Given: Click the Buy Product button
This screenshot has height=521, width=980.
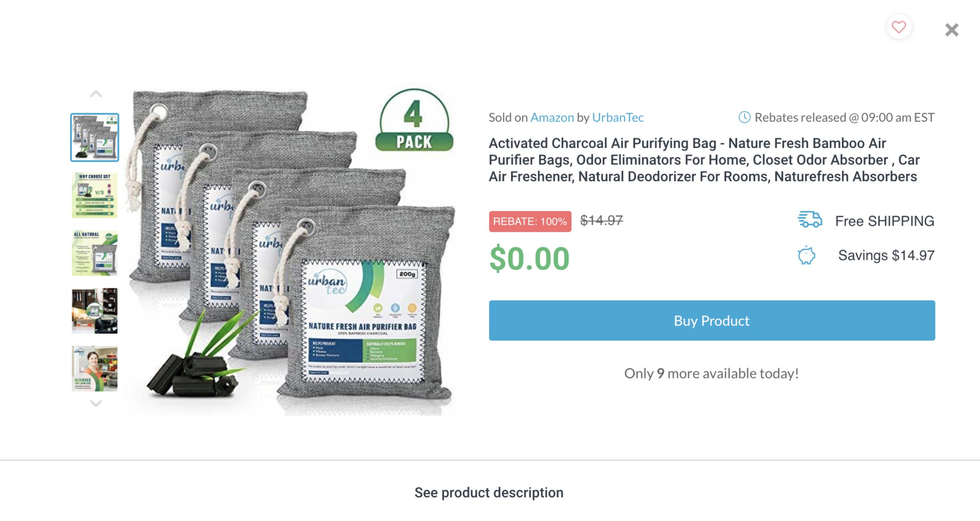Looking at the screenshot, I should pyautogui.click(x=712, y=321).
